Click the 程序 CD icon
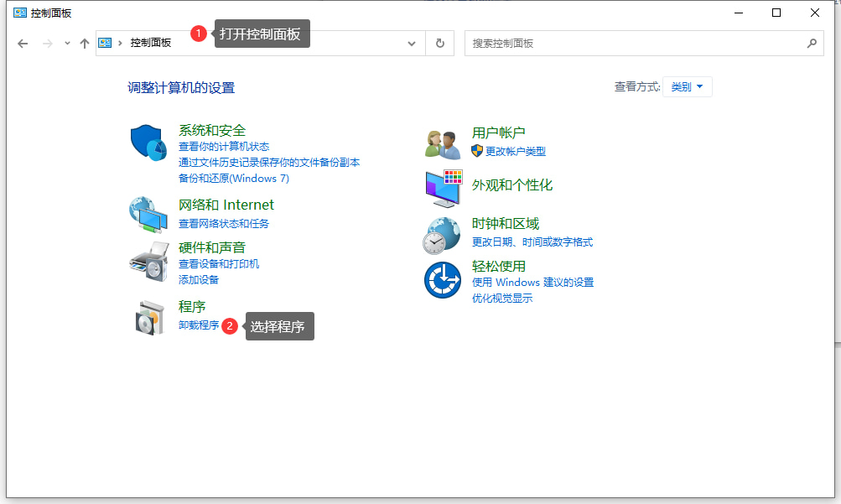 pos(148,315)
